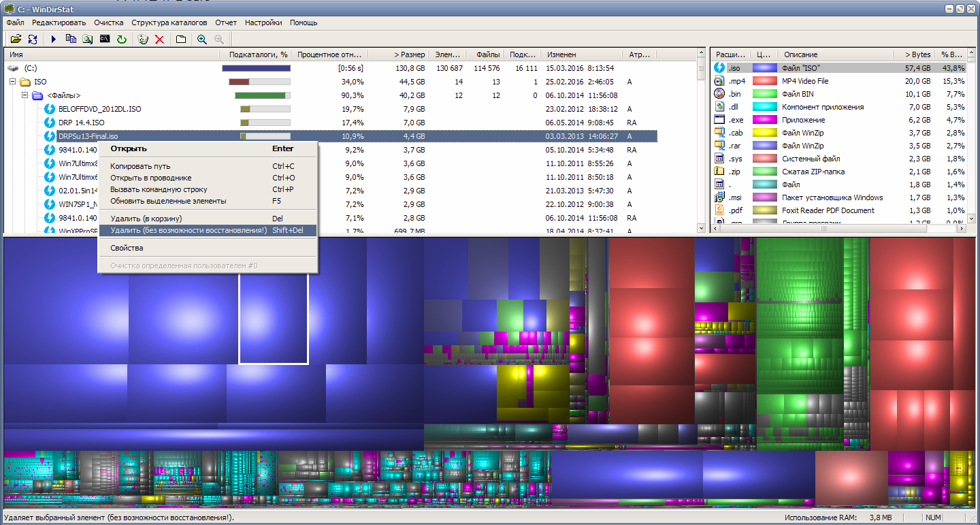Click the Zoom In magnifier icon
The image size is (980, 525).
click(x=202, y=39)
